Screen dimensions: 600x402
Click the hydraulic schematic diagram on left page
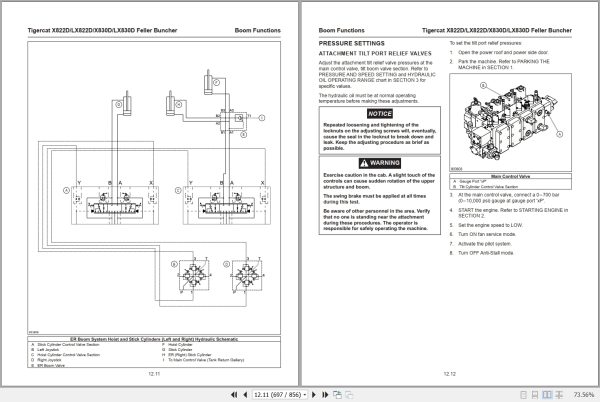click(154, 188)
